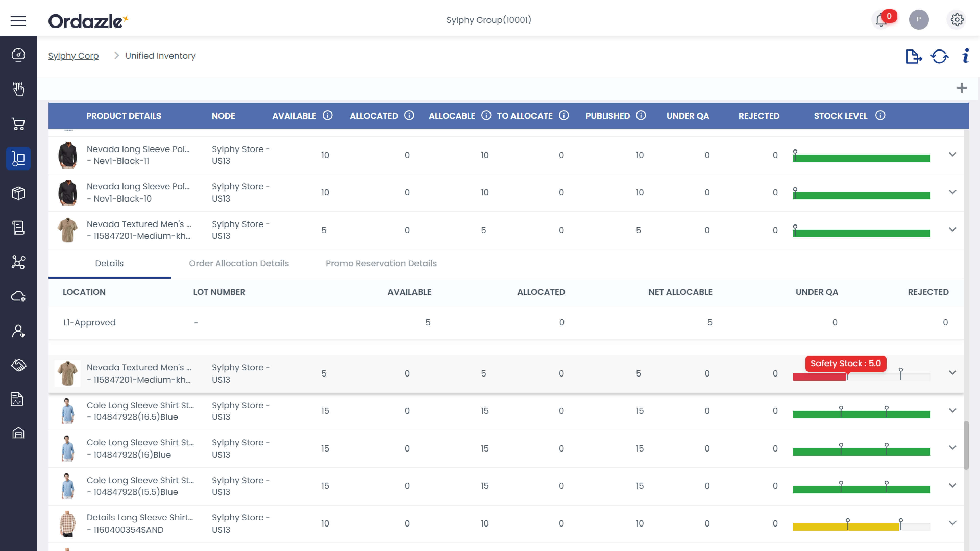Image resolution: width=980 pixels, height=551 pixels.
Task: Open the partners handshake sidebar icon
Action: point(18,366)
